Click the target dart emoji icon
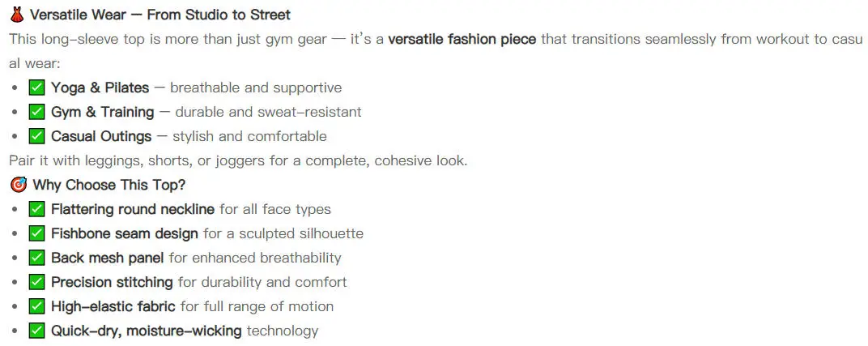This screenshot has width=868, height=346. click(x=19, y=185)
